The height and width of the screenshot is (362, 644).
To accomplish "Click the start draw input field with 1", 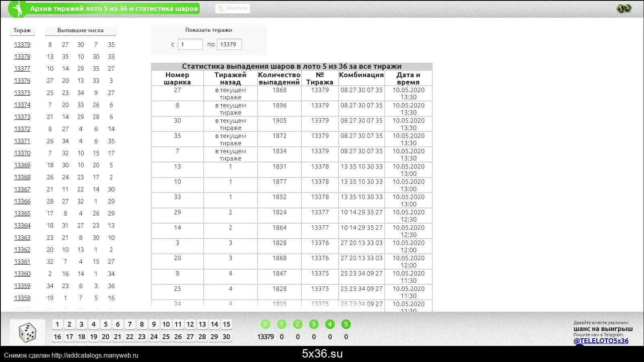I will [190, 44].
